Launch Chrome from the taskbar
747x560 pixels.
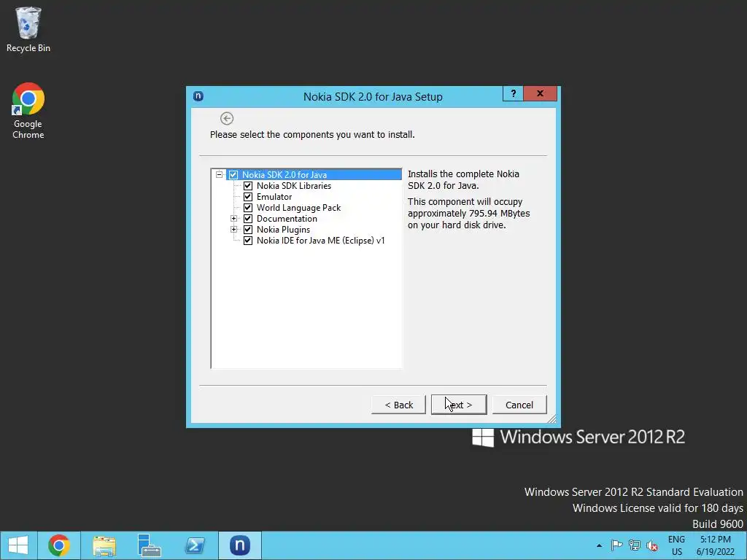click(x=59, y=545)
